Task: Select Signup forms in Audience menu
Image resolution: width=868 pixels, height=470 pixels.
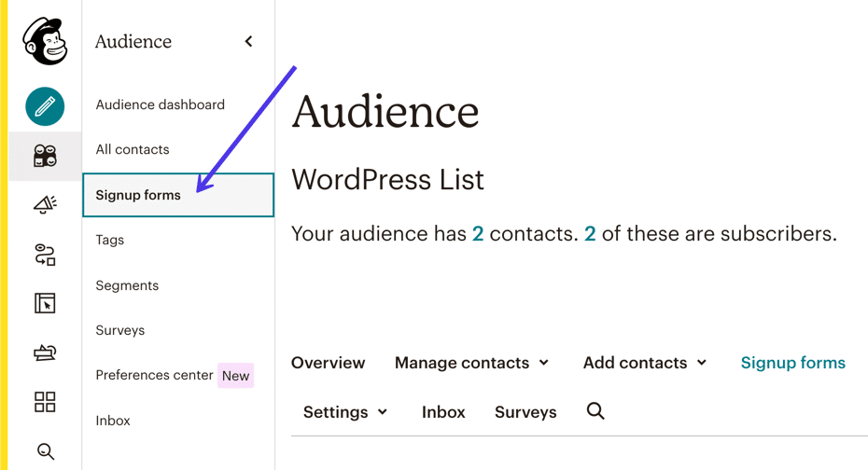Action: click(x=138, y=195)
